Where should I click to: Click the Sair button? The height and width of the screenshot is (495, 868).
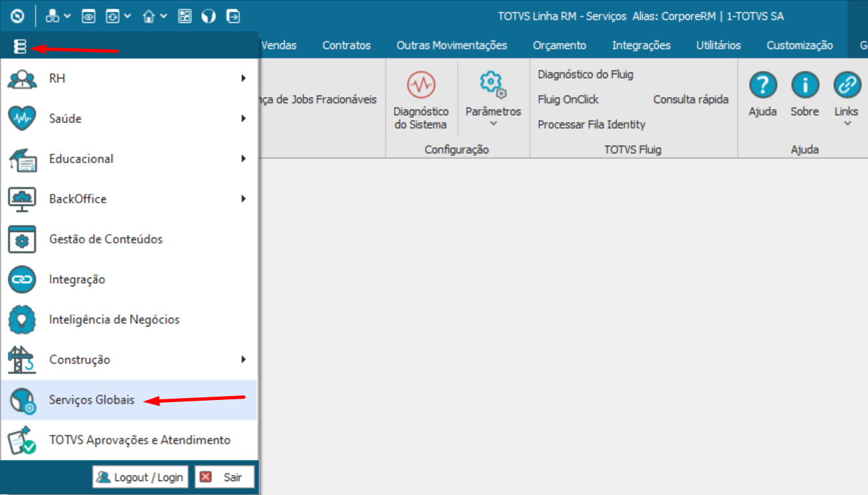tap(225, 477)
